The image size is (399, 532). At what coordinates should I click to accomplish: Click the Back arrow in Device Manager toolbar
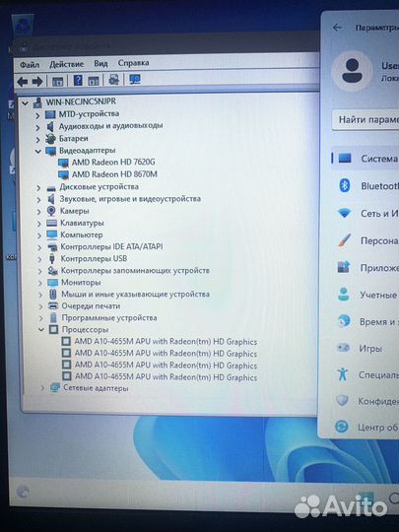tap(23, 82)
